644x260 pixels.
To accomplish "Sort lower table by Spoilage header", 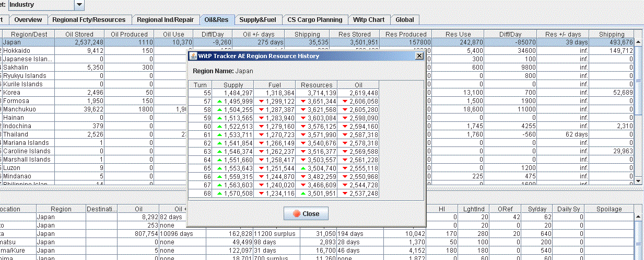I will (608, 209).
